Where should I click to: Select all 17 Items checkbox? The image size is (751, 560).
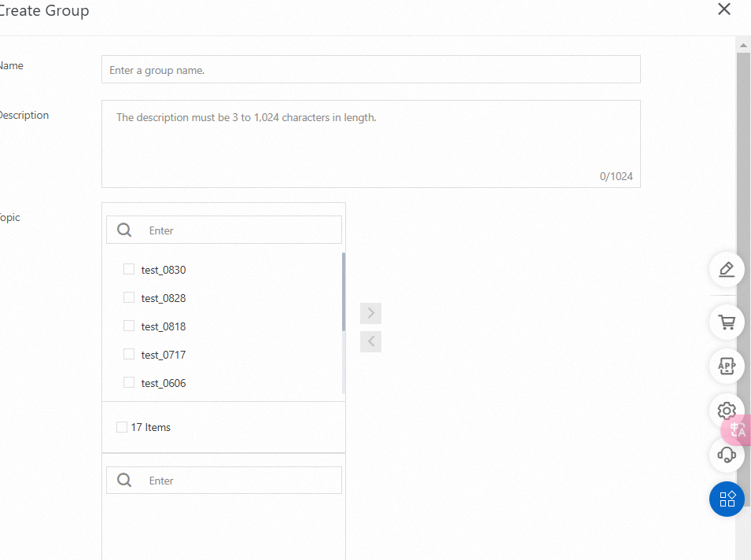click(x=122, y=427)
